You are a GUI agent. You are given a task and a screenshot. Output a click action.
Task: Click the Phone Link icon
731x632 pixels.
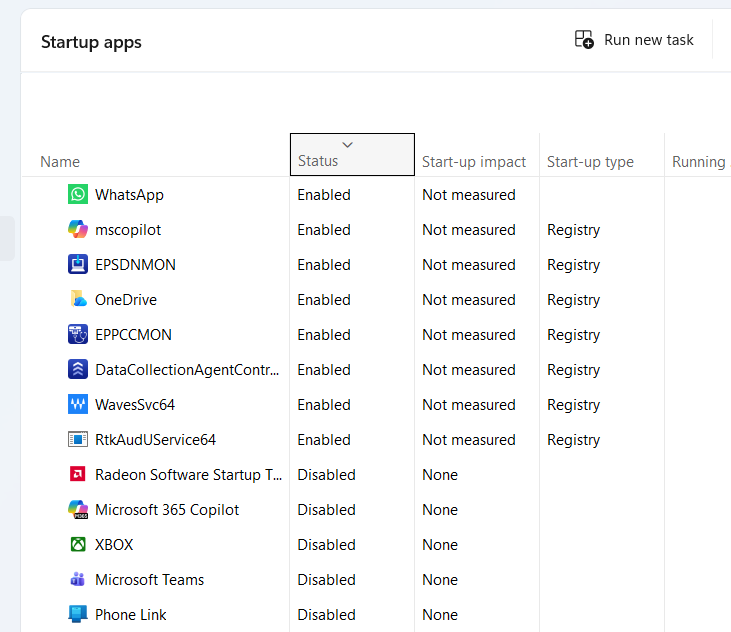coord(78,614)
